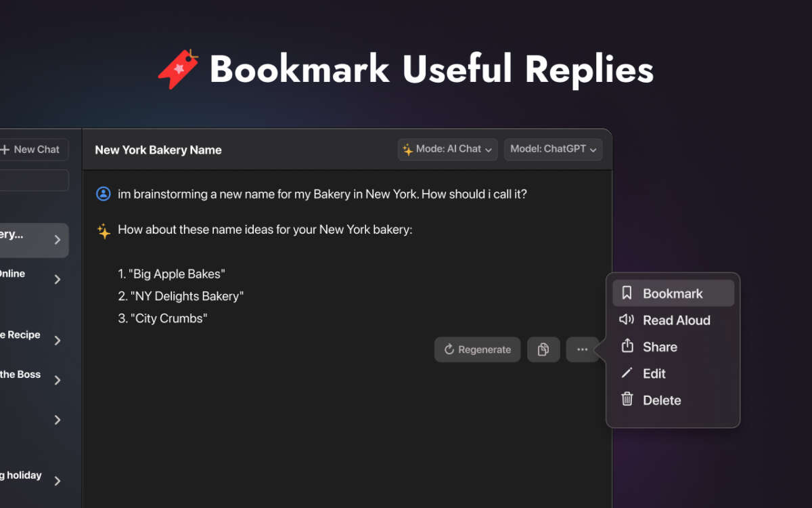Image resolution: width=812 pixels, height=508 pixels.
Task: Start a New Chat
Action: [x=31, y=150]
